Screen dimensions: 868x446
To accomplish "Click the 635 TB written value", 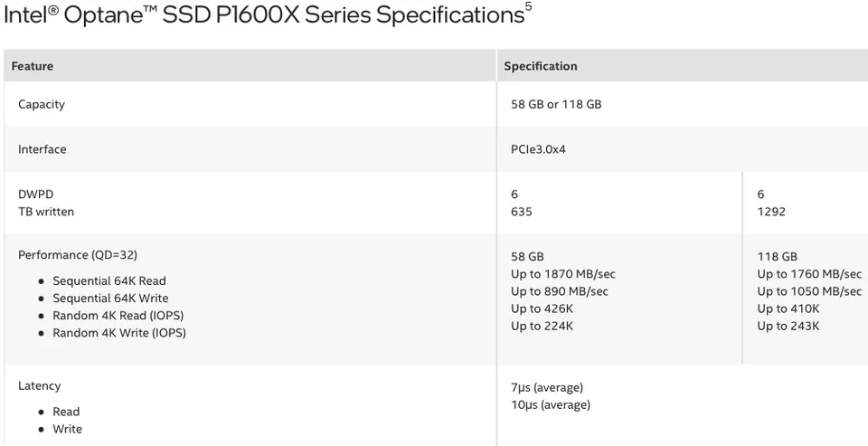I will [x=522, y=212].
